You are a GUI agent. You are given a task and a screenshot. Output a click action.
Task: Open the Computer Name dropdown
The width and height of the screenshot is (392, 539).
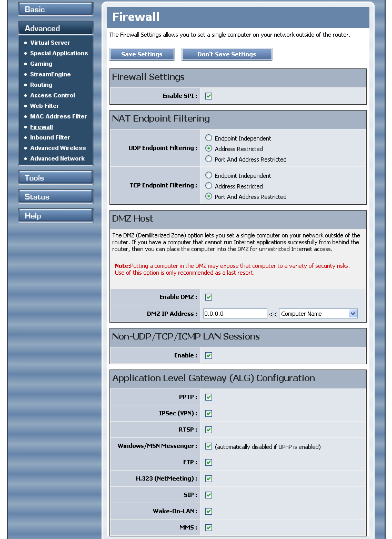click(x=318, y=314)
